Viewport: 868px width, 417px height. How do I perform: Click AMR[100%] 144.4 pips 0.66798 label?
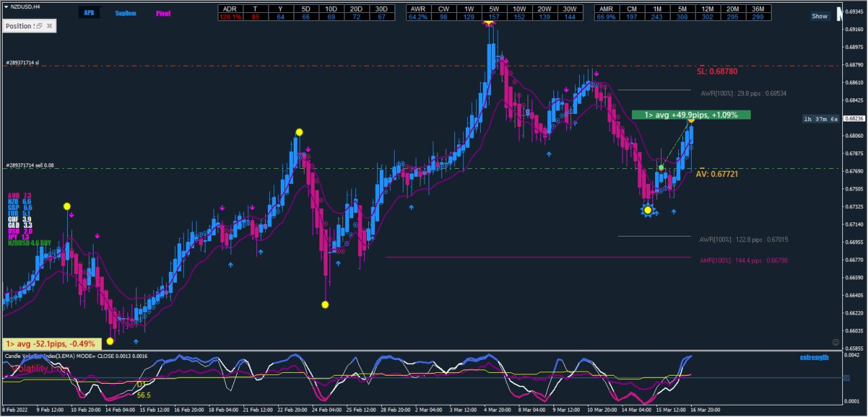click(x=744, y=260)
